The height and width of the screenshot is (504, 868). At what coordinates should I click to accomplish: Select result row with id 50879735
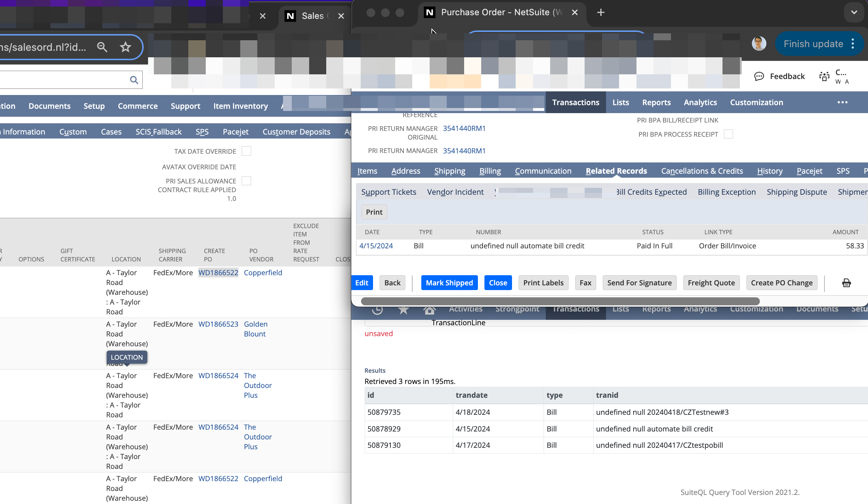(x=616, y=412)
